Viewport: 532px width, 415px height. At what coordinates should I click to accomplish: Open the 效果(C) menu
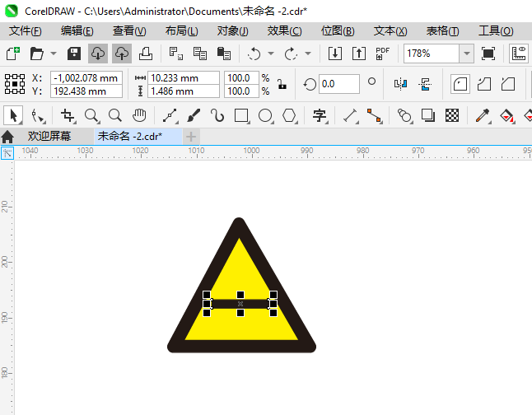click(x=284, y=31)
